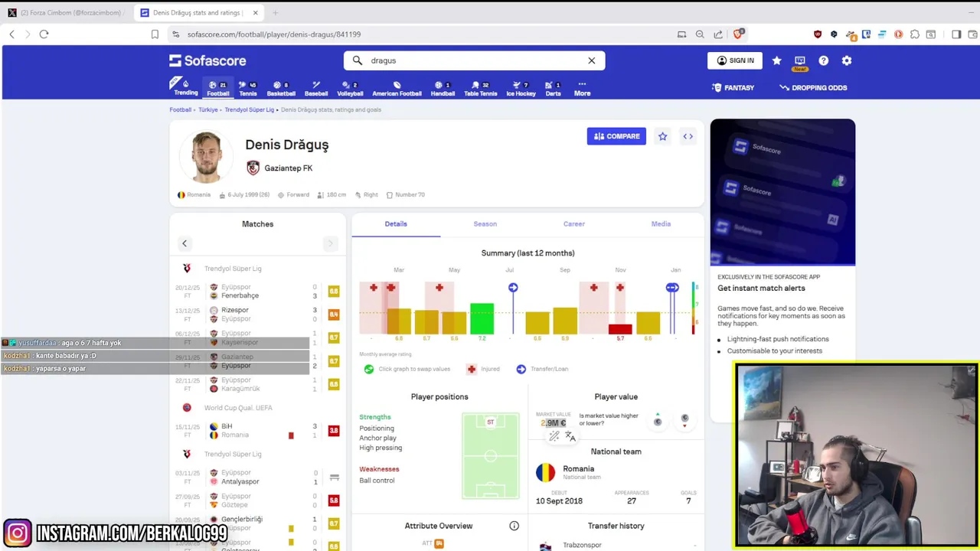Click the red 5.7 rating bar
This screenshot has width=980, height=551.
click(x=620, y=330)
